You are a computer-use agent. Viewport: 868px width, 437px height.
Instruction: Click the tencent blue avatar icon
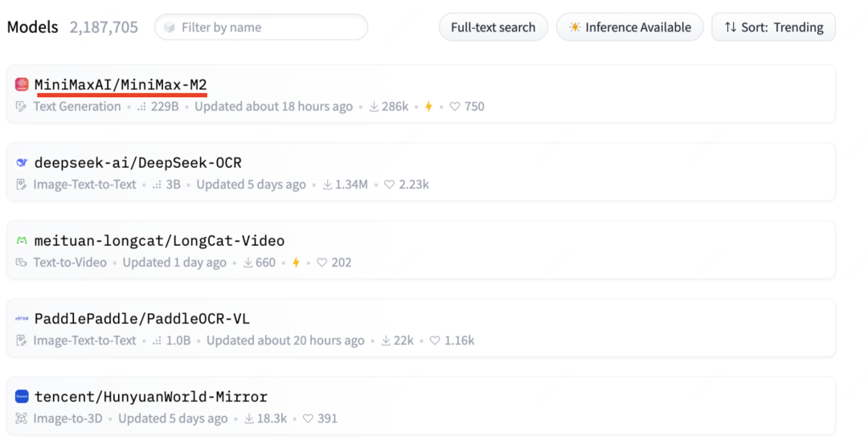pos(22,397)
